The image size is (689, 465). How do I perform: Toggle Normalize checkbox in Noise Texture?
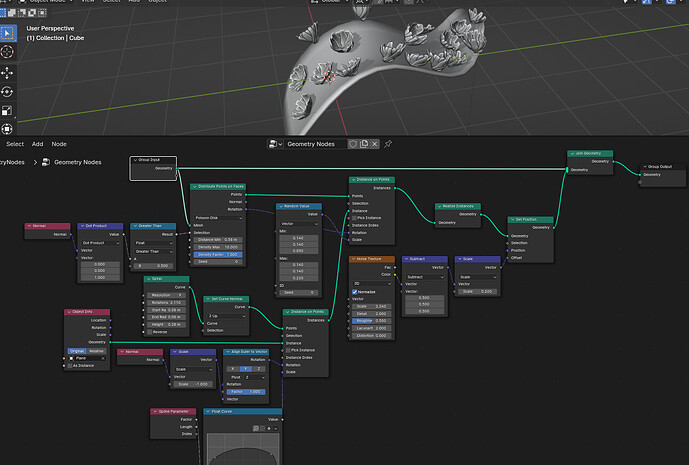click(355, 292)
